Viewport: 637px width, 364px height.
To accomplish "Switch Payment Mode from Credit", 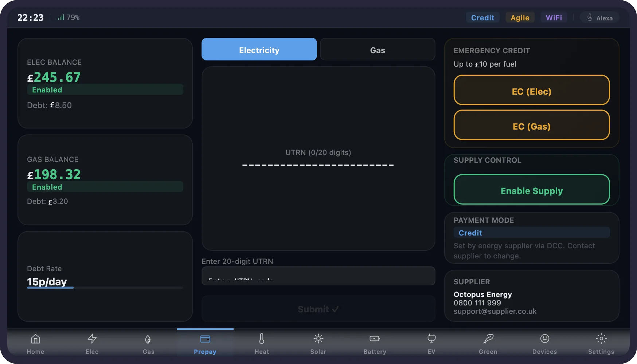I will 531,233.
